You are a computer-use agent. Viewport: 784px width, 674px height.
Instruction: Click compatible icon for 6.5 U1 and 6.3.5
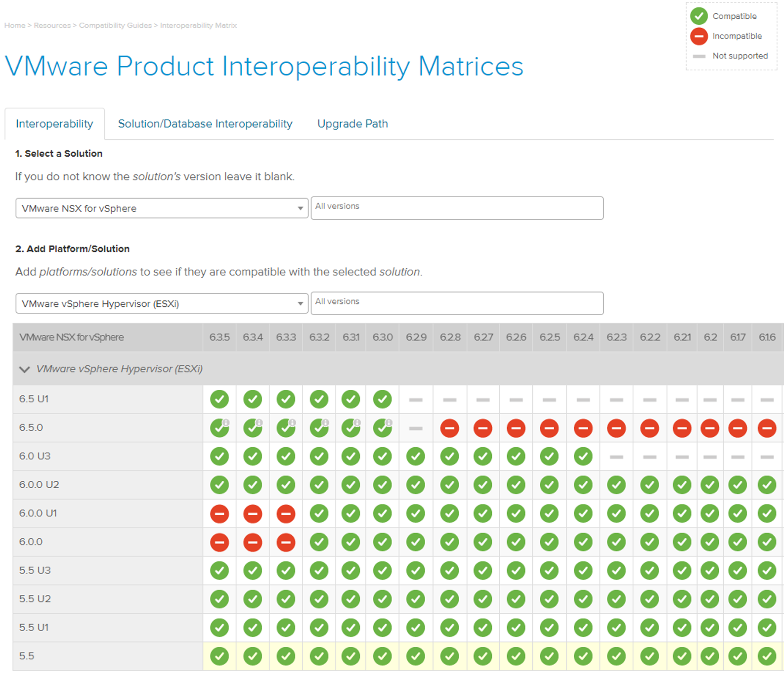[219, 399]
